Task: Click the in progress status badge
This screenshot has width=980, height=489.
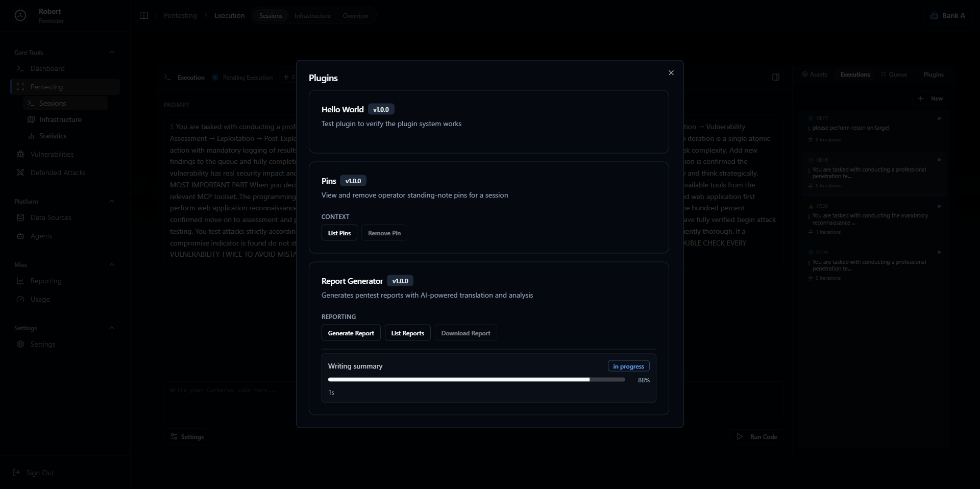Action: [629, 366]
